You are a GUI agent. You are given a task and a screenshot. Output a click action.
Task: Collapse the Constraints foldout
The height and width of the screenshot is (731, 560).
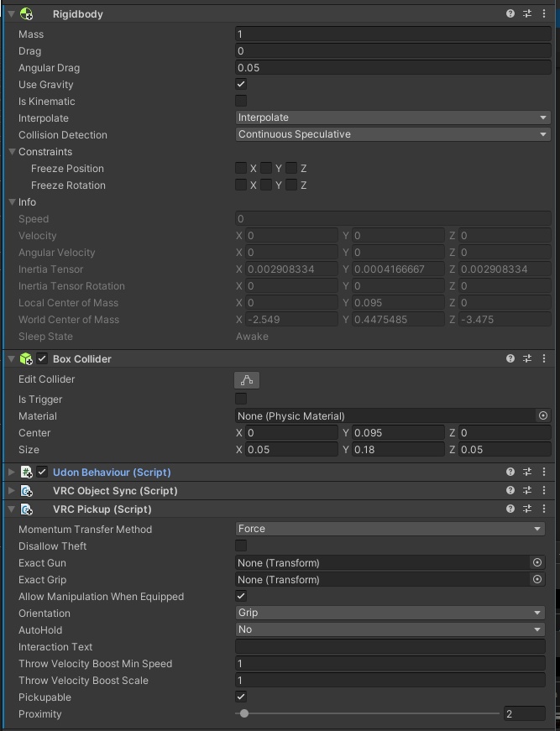[13, 152]
